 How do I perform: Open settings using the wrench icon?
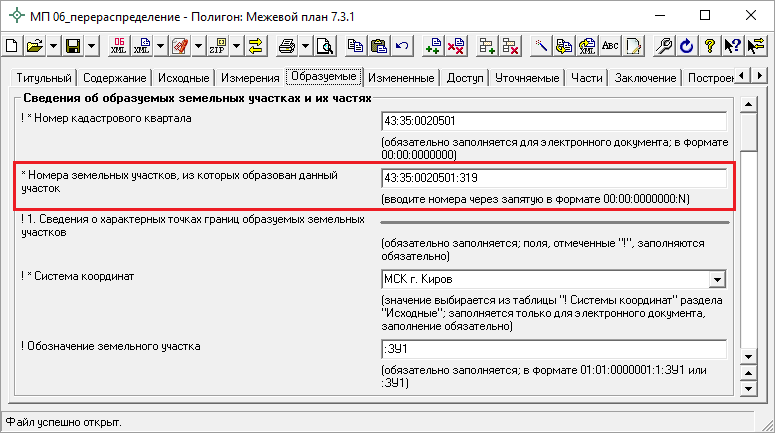click(x=664, y=46)
